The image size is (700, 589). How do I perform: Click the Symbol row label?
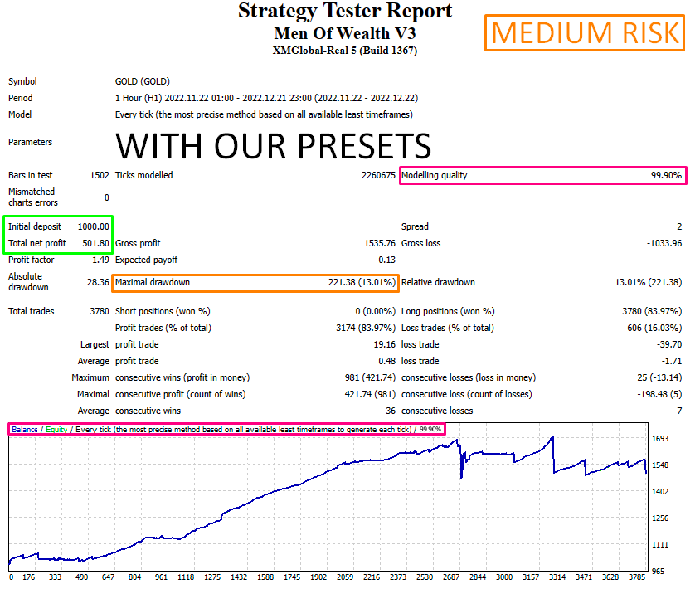pos(22,82)
